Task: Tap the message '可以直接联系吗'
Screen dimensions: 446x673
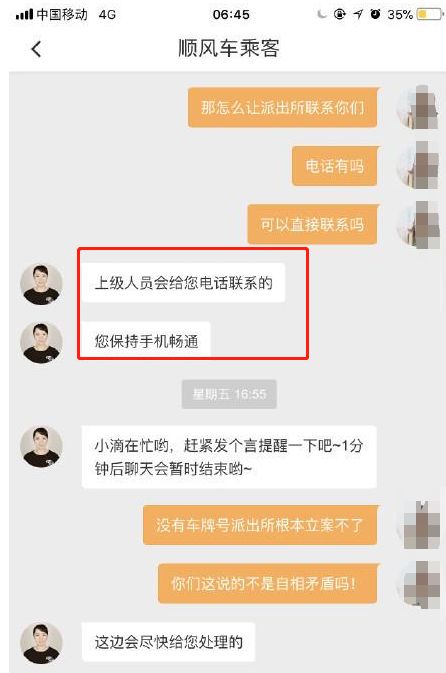Action: [x=313, y=224]
